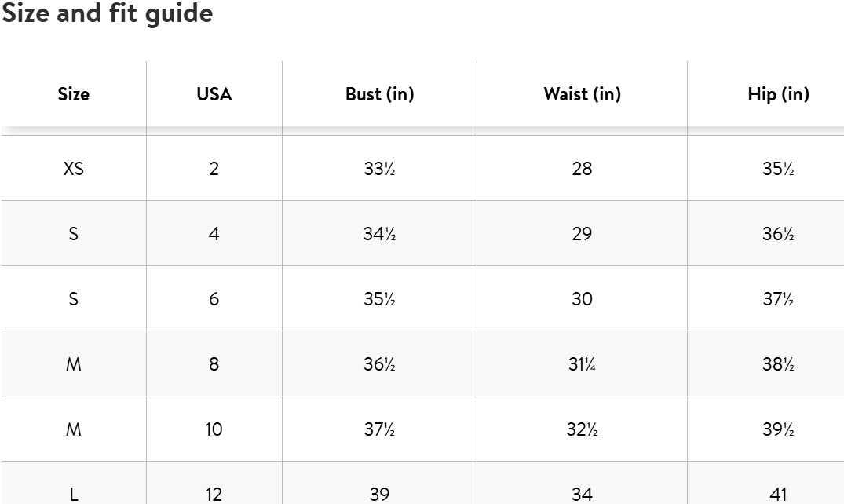
Task: Click the 41 hip measurement cell
Action: pyautogui.click(x=778, y=494)
